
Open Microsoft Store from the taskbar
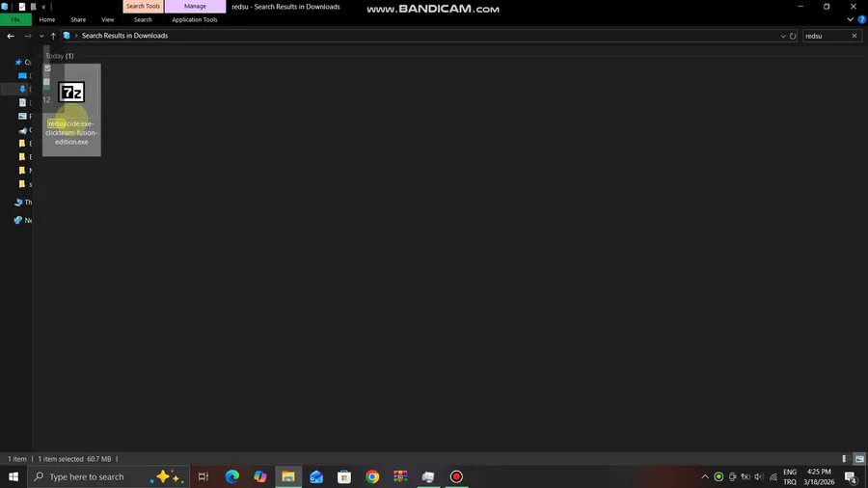pyautogui.click(x=344, y=476)
